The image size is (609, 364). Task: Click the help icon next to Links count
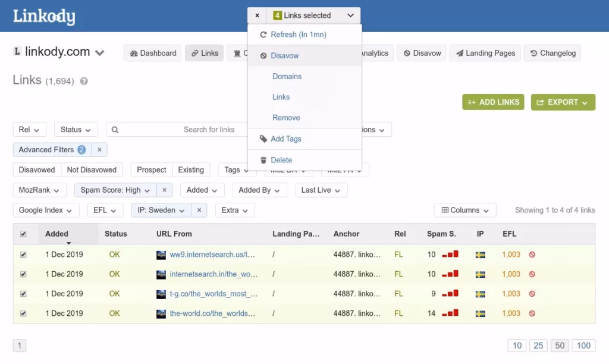point(83,80)
